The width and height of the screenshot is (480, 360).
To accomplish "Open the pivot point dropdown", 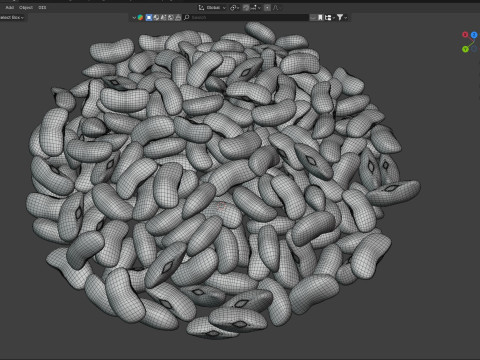I will 235,8.
